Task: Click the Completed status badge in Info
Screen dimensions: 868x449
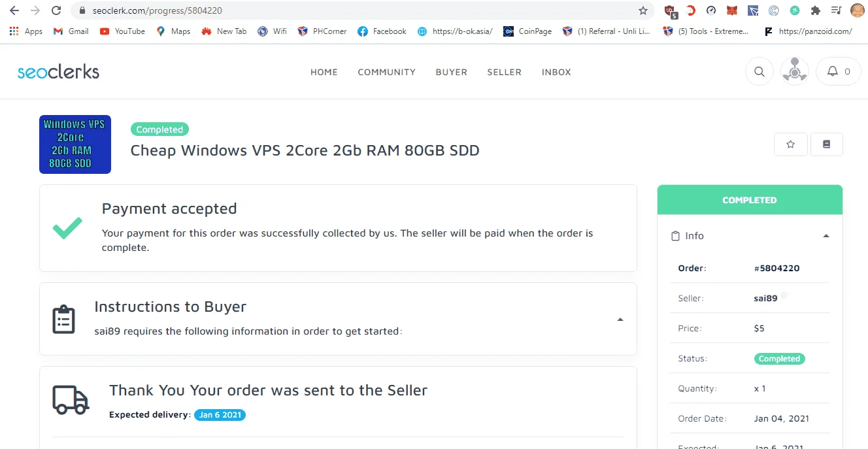Action: (780, 359)
